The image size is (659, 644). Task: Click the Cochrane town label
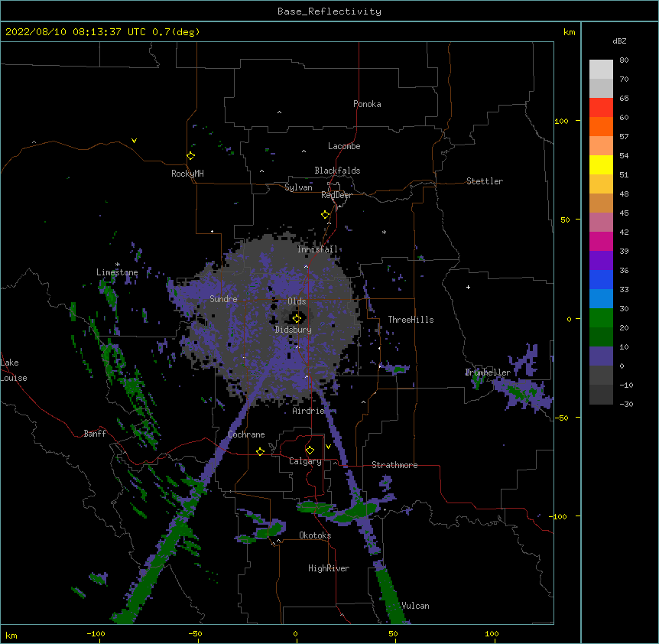246,434
